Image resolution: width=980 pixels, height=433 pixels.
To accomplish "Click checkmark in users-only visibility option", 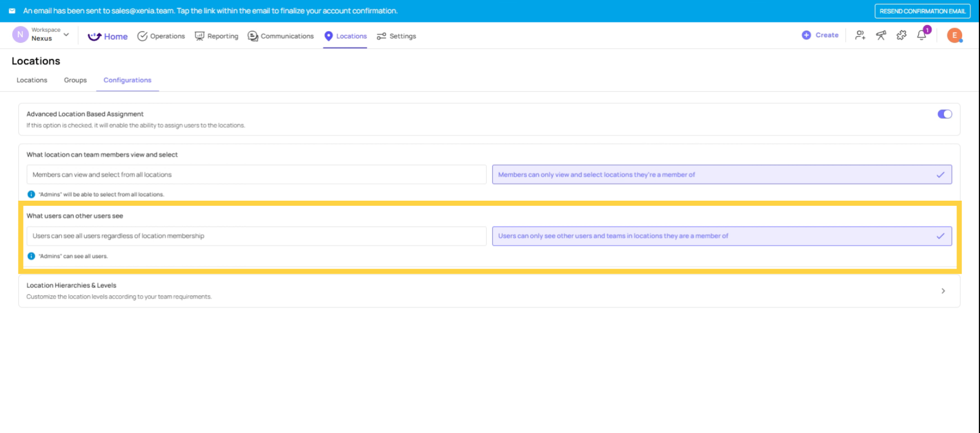I will pos(941,236).
